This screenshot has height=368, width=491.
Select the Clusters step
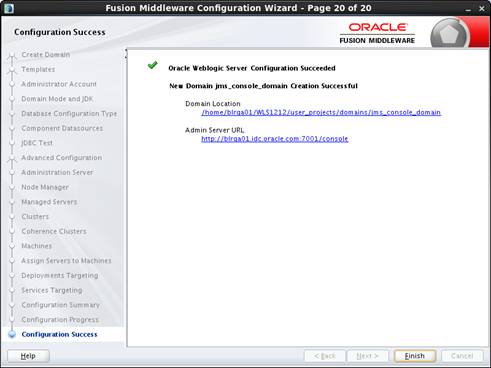point(35,216)
